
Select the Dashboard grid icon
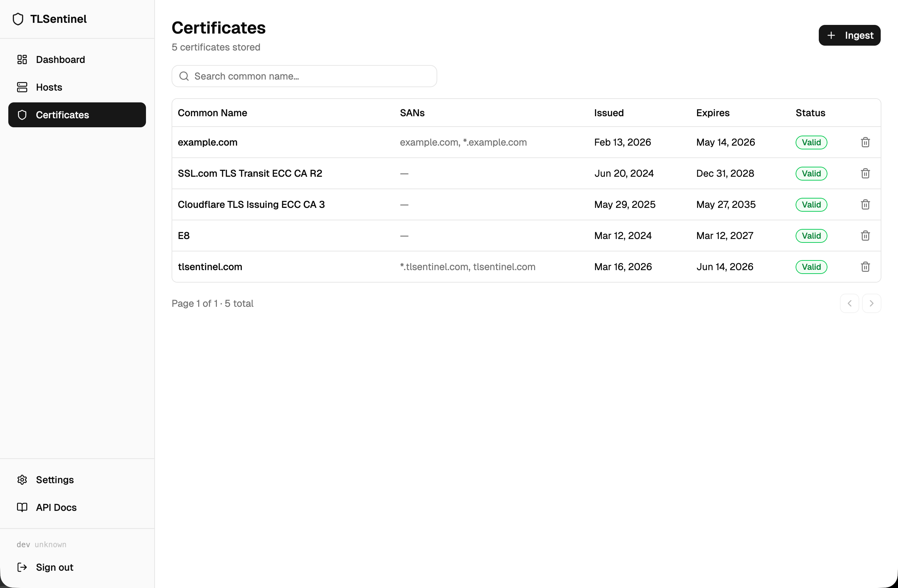point(22,59)
